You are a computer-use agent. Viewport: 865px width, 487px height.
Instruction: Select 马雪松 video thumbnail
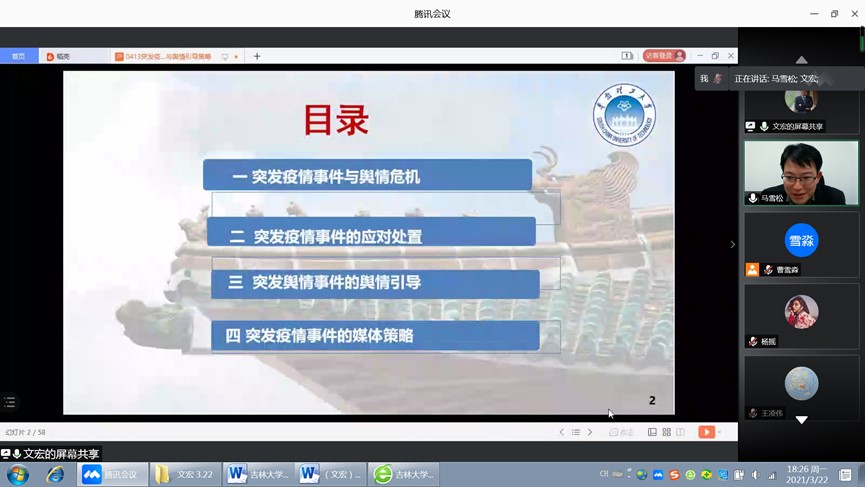coord(801,172)
